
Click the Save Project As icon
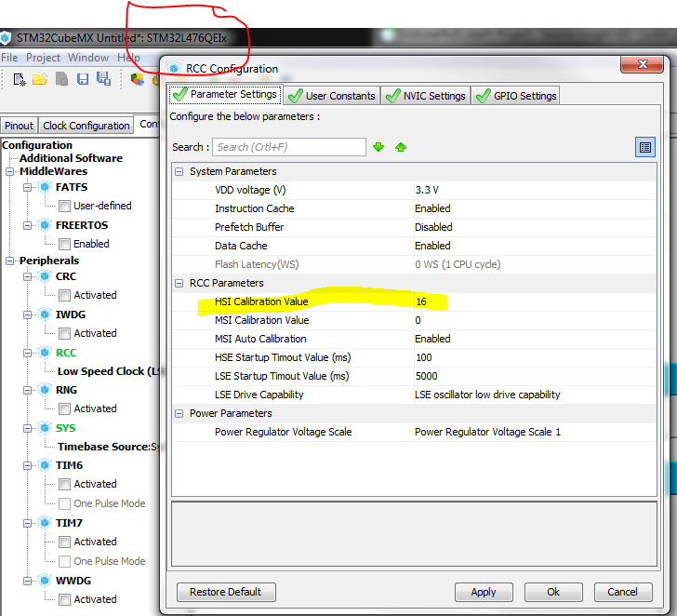[103, 78]
